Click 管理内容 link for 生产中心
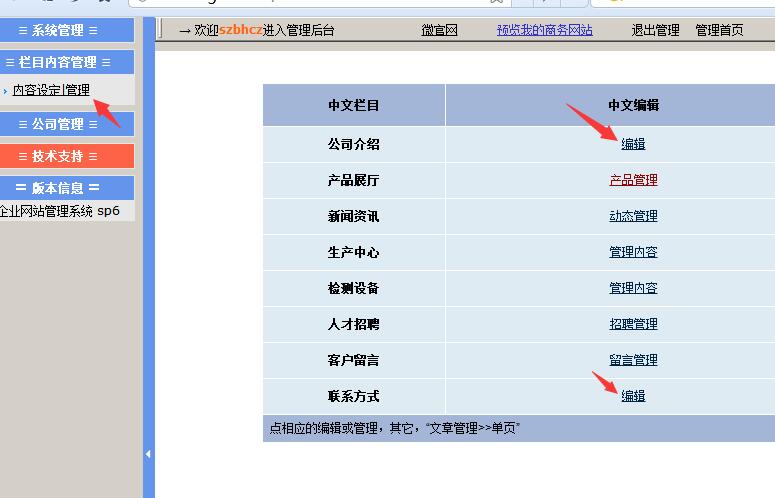 coord(633,252)
